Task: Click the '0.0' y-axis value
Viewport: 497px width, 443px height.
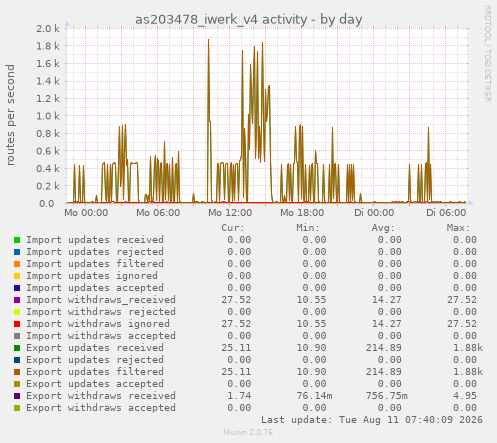Action: [47, 204]
